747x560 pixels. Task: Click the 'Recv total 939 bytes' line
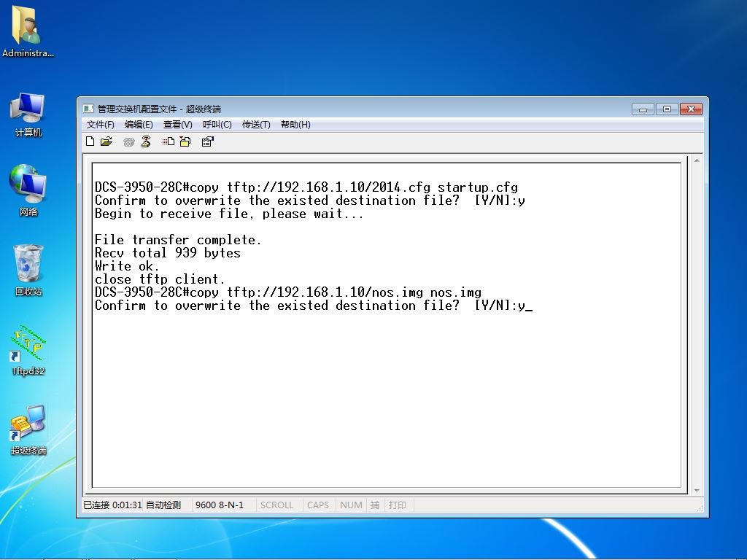click(x=168, y=253)
